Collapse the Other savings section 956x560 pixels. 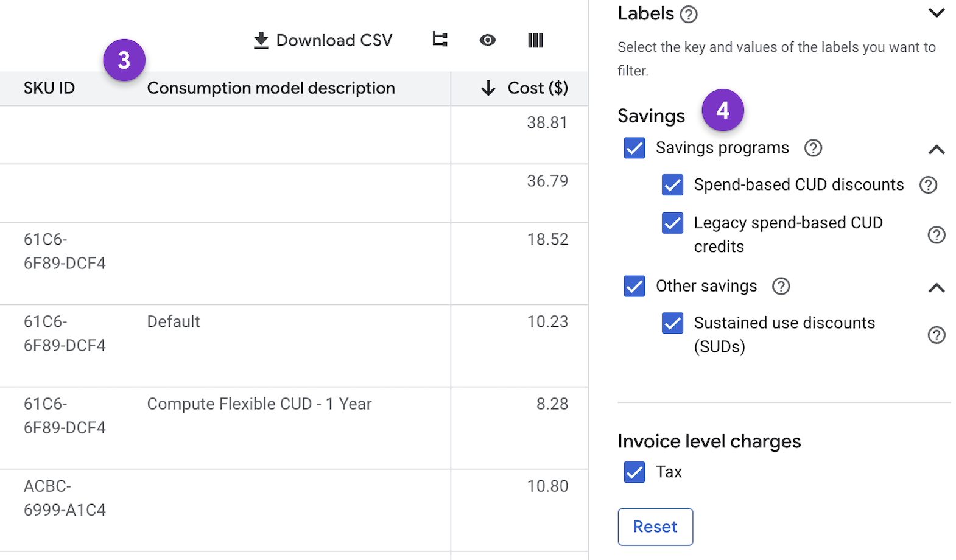(x=936, y=288)
